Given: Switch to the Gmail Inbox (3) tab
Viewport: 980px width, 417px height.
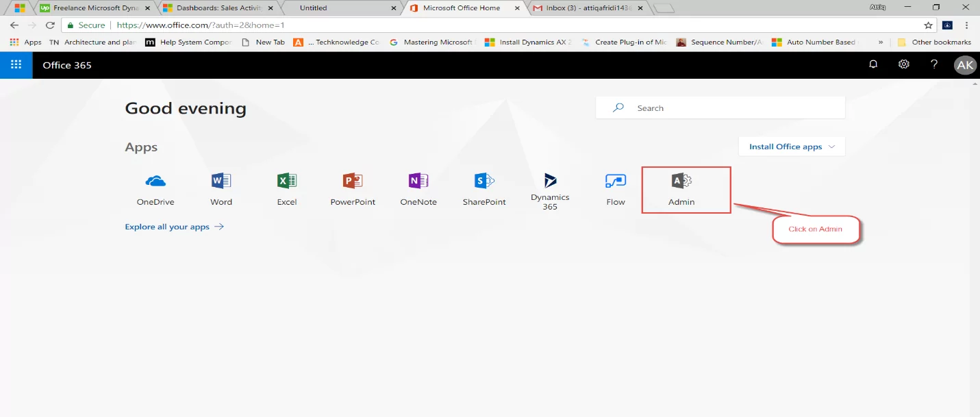Looking at the screenshot, I should pos(588,8).
